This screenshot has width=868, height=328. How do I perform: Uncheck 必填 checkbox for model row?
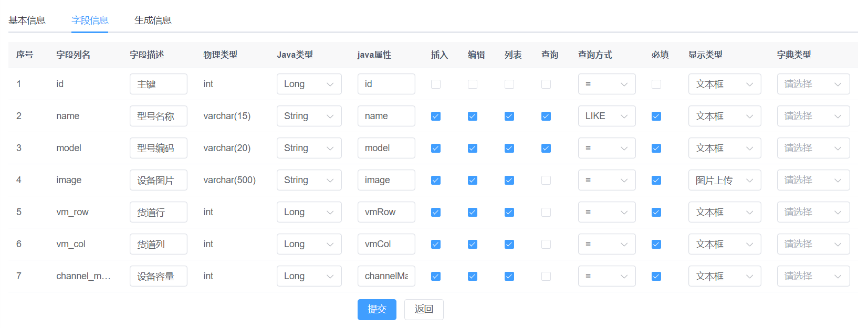(x=656, y=149)
